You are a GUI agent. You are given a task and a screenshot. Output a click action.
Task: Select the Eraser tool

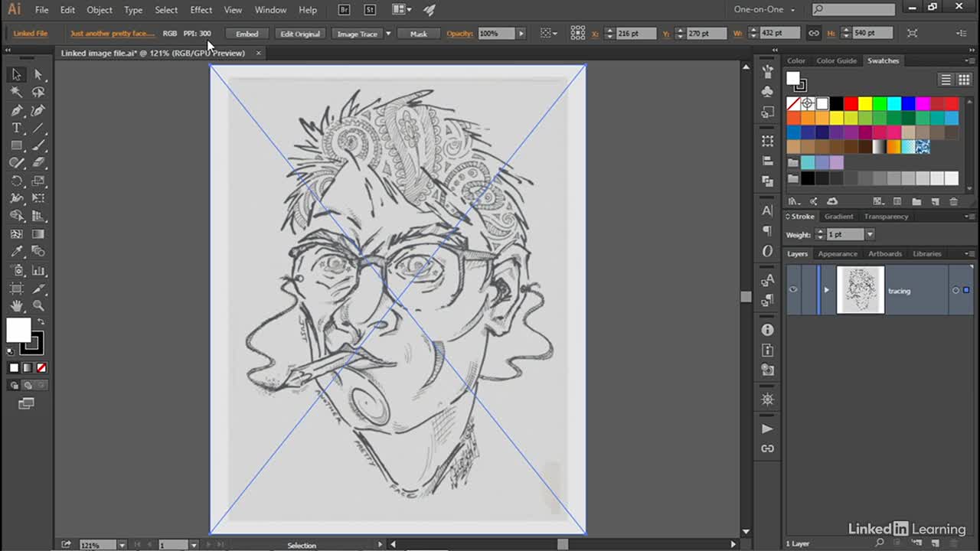coord(38,163)
